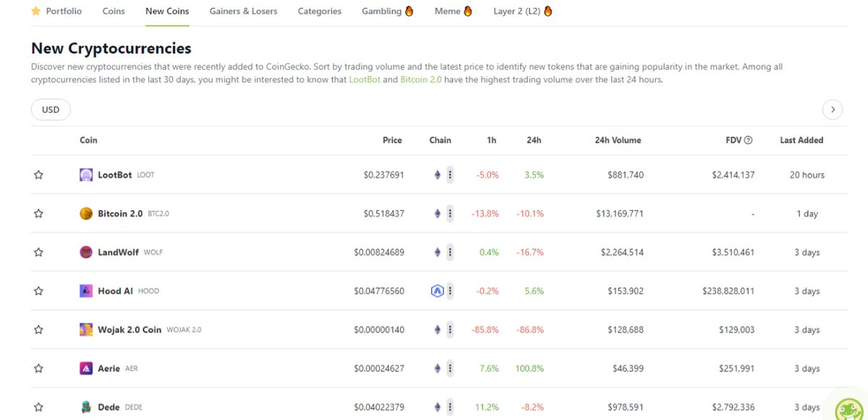Click Ethereum chain icon in Aerie row
This screenshot has width=868, height=420.
pyautogui.click(x=437, y=369)
